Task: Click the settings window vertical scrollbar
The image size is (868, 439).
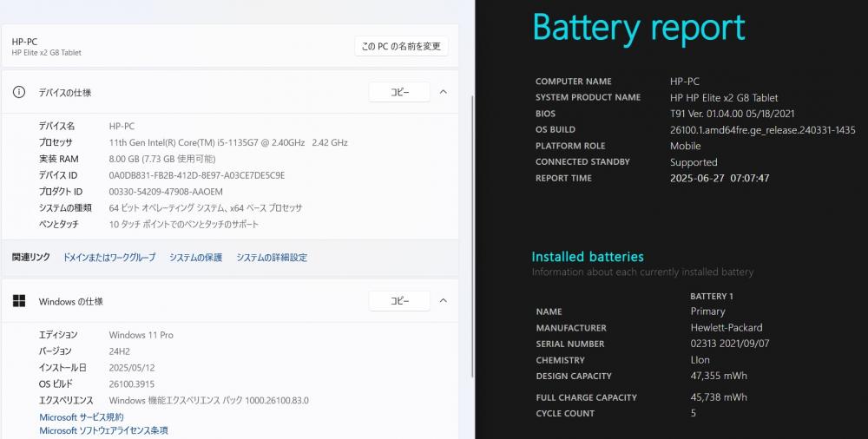Action: click(471, 235)
